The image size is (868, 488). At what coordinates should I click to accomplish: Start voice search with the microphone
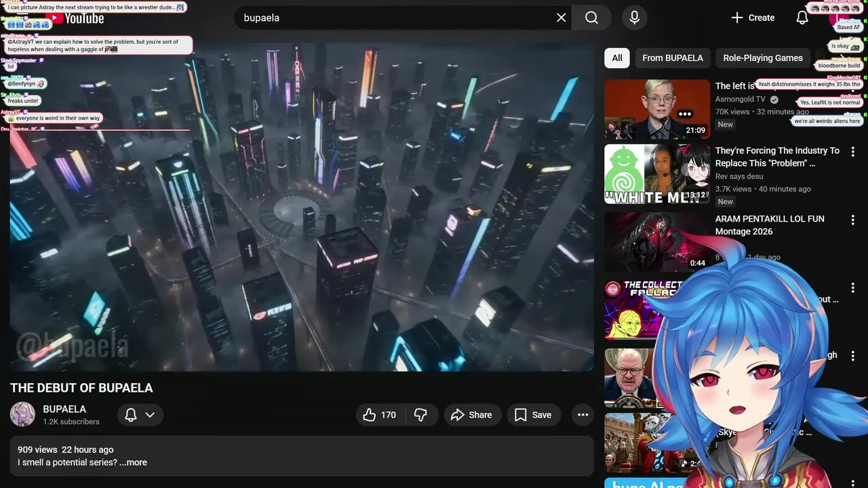634,18
